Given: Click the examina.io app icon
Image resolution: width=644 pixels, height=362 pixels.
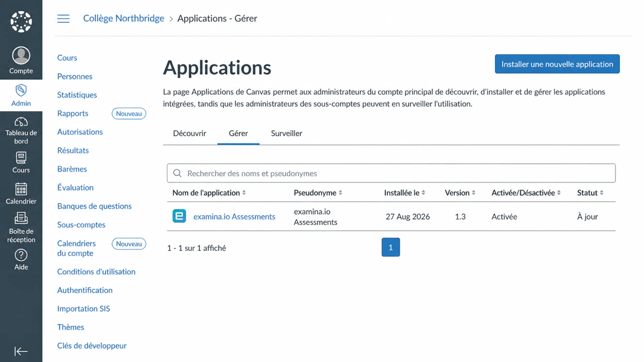Looking at the screenshot, I should click(x=179, y=216).
